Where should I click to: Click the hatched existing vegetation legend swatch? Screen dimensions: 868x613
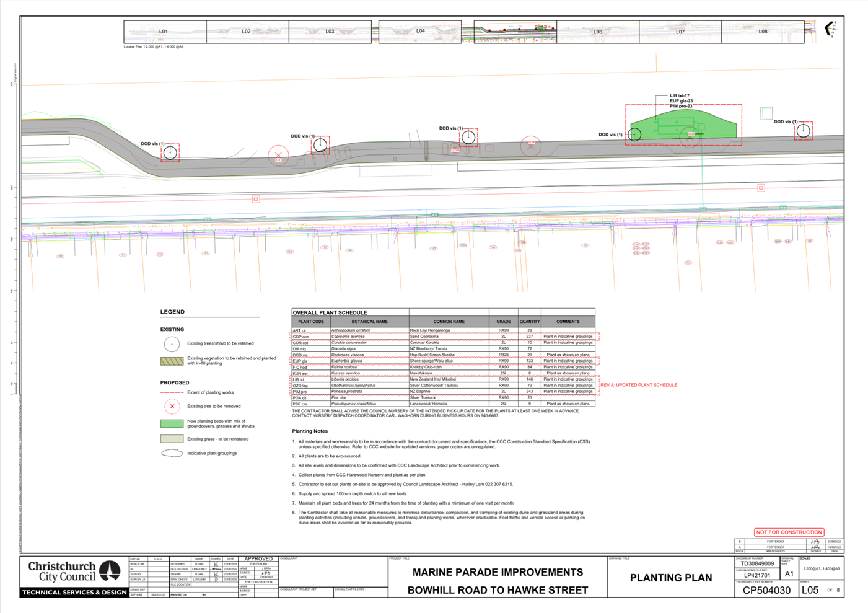[172, 361]
